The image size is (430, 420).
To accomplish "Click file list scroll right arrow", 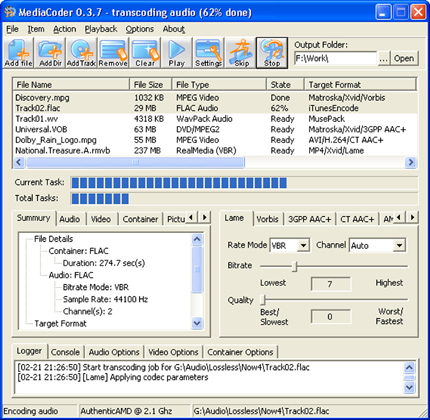I will click(411, 162).
